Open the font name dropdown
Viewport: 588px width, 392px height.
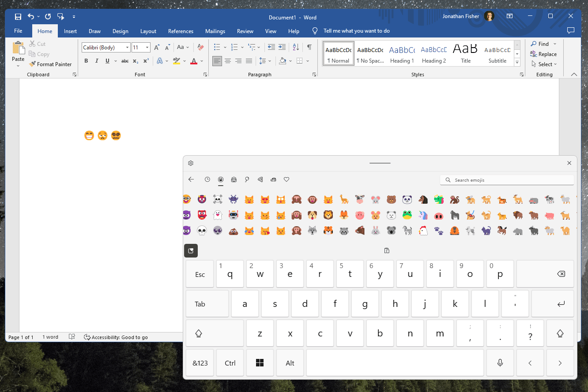click(127, 47)
